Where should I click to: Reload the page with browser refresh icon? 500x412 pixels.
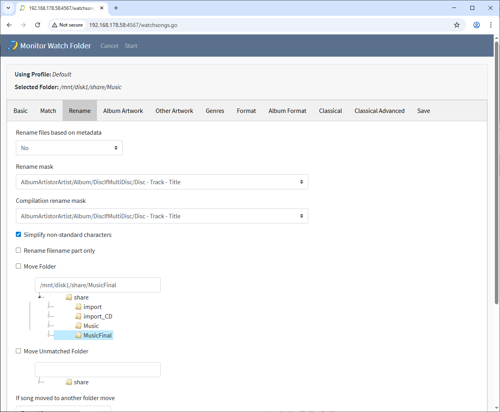[x=38, y=25]
